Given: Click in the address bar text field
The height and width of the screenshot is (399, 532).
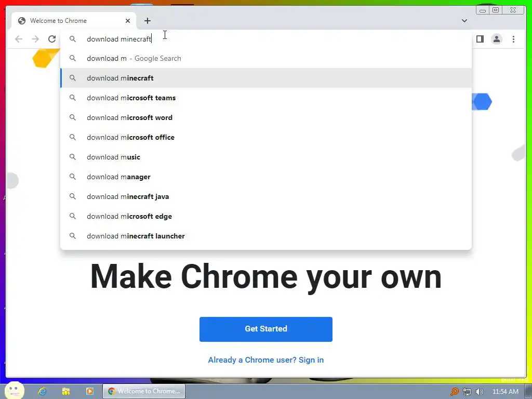Looking at the screenshot, I should (266, 39).
